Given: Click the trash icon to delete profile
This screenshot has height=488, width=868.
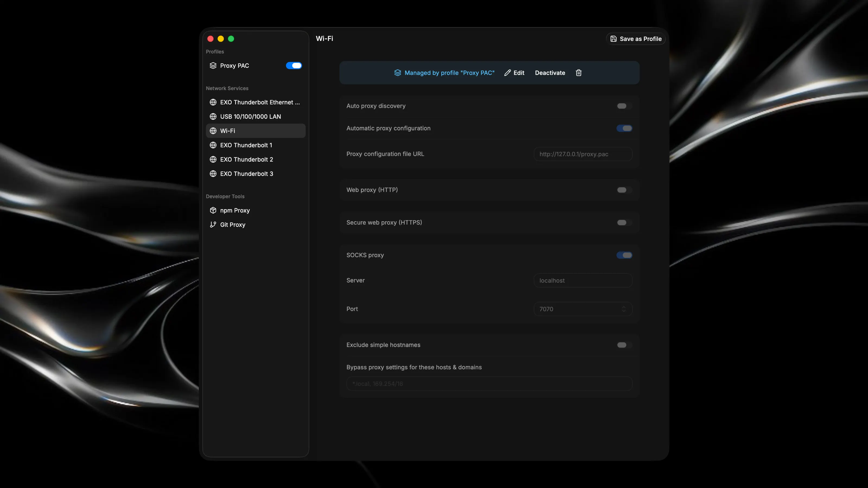Looking at the screenshot, I should [579, 73].
